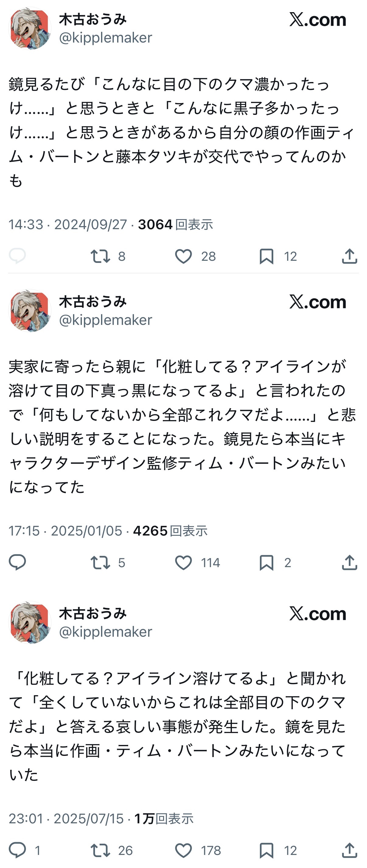Image resolution: width=367 pixels, height=868 pixels.
Task: Like the tweet with 114 likes
Action: pos(183,562)
